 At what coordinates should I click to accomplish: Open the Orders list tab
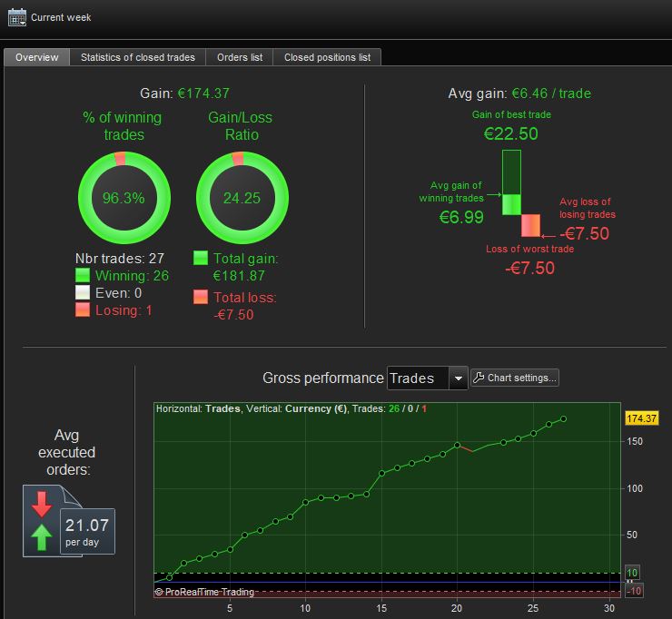pyautogui.click(x=240, y=57)
